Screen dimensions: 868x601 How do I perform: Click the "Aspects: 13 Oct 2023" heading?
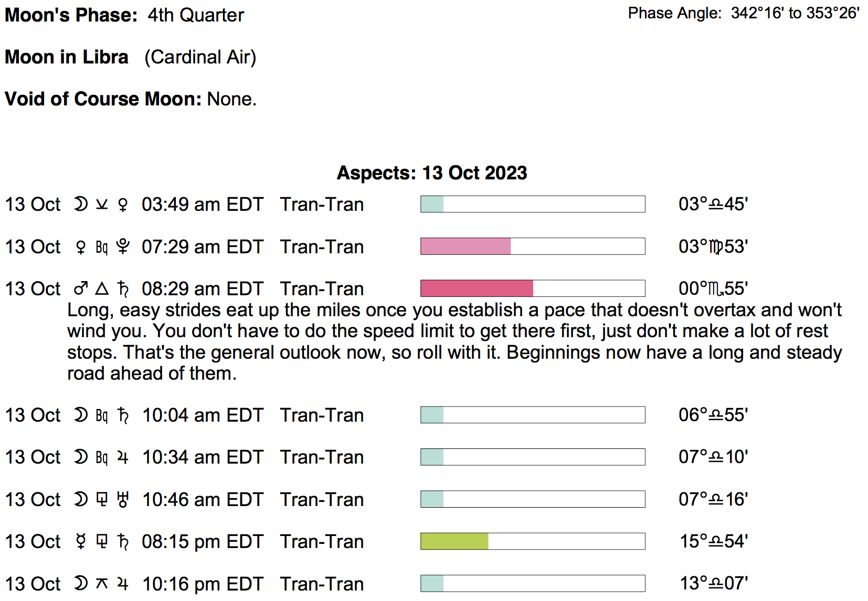click(x=432, y=173)
